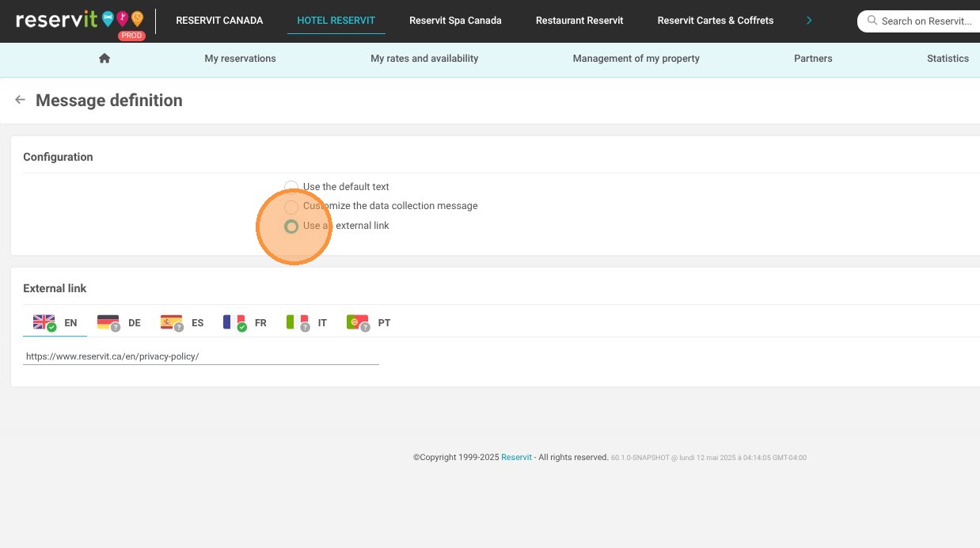The height and width of the screenshot is (548, 980).
Task: Click the Reservit logo
Action: [80, 19]
